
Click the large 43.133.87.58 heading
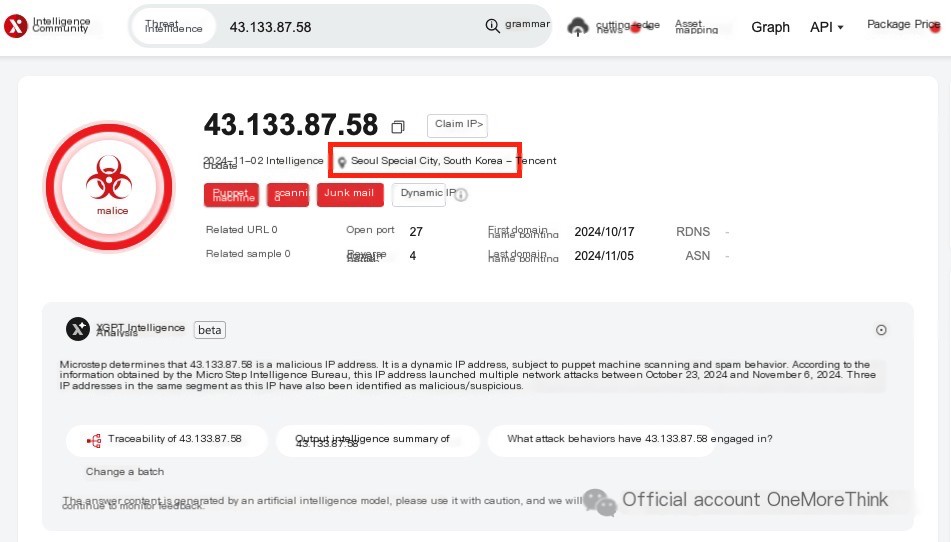pyautogui.click(x=291, y=125)
